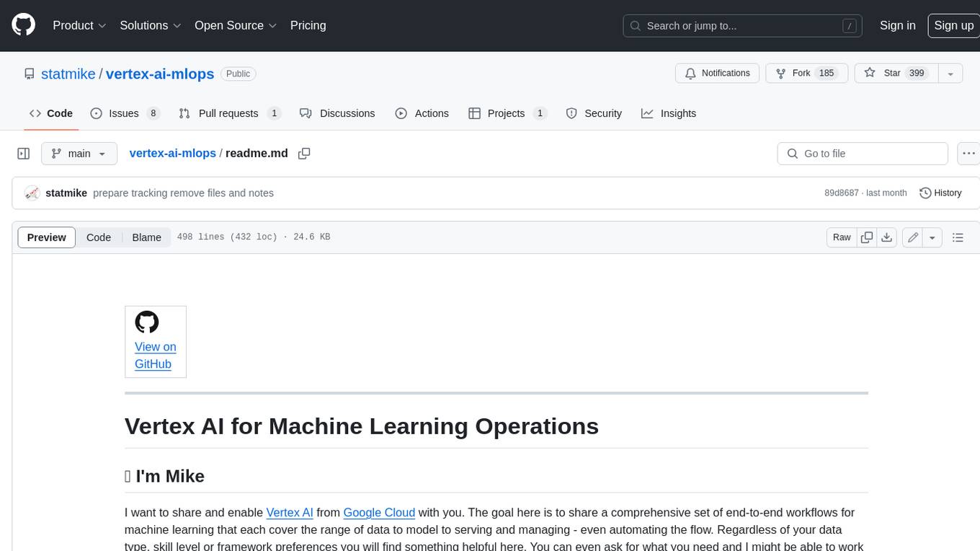
Task: Open the more file actions ellipsis menu
Action: (968, 154)
